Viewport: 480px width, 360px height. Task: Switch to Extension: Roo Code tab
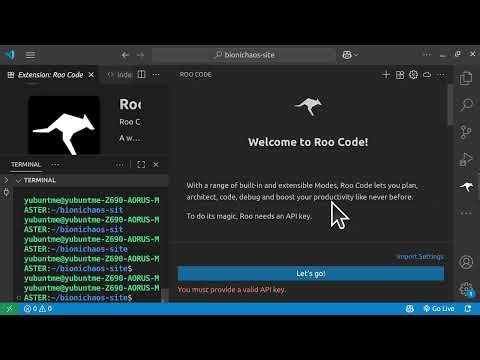point(50,75)
